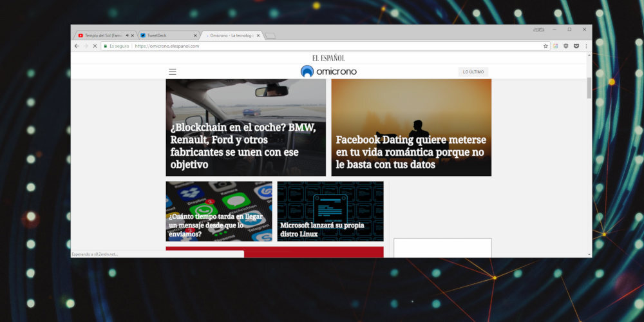This screenshot has height=322, width=644.
Task: Open the Chrome three-dot menu
Action: (586, 46)
